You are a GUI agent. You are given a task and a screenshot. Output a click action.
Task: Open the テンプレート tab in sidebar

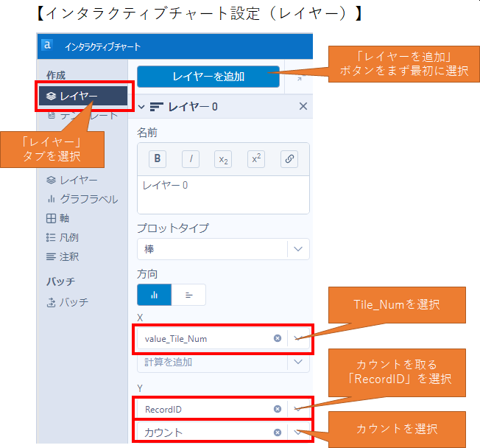click(x=82, y=116)
